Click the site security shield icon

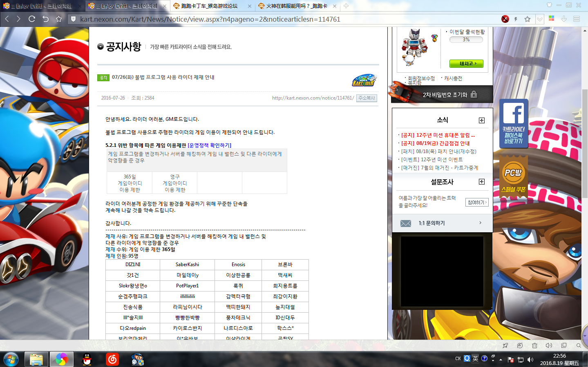click(x=73, y=19)
